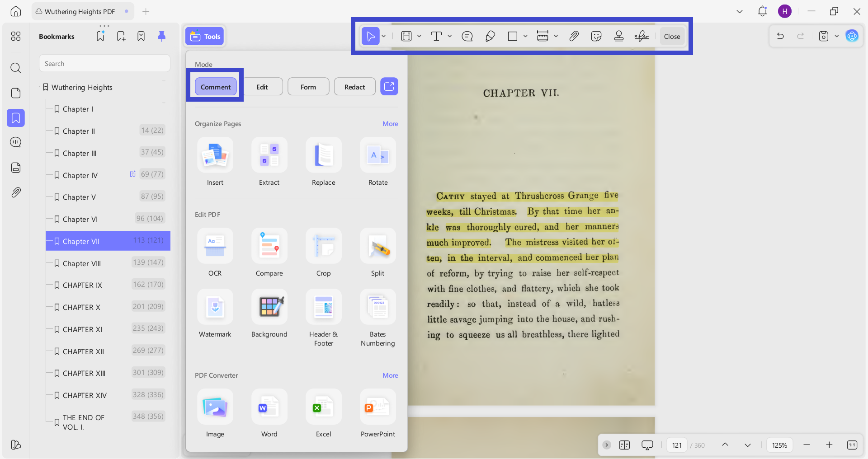Image resolution: width=868 pixels, height=459 pixels.
Task: Click the sticker icon in toolbar
Action: click(x=596, y=36)
